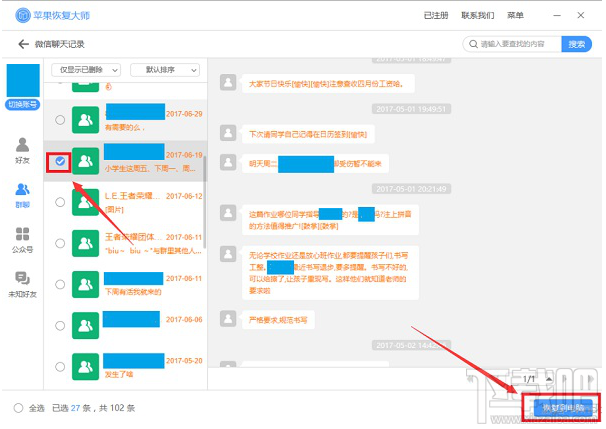This screenshot has width=606, height=429.
Task: Click sender avatar beside 大家节日快乐 message
Action: click(x=228, y=82)
